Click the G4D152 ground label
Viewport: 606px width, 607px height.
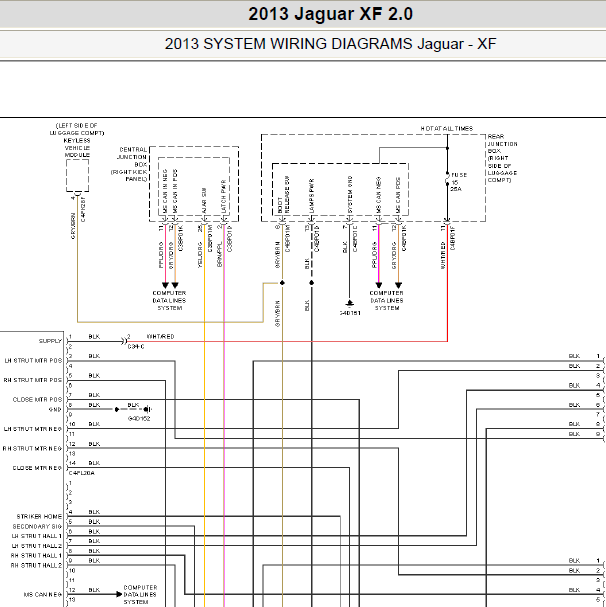[139, 418]
